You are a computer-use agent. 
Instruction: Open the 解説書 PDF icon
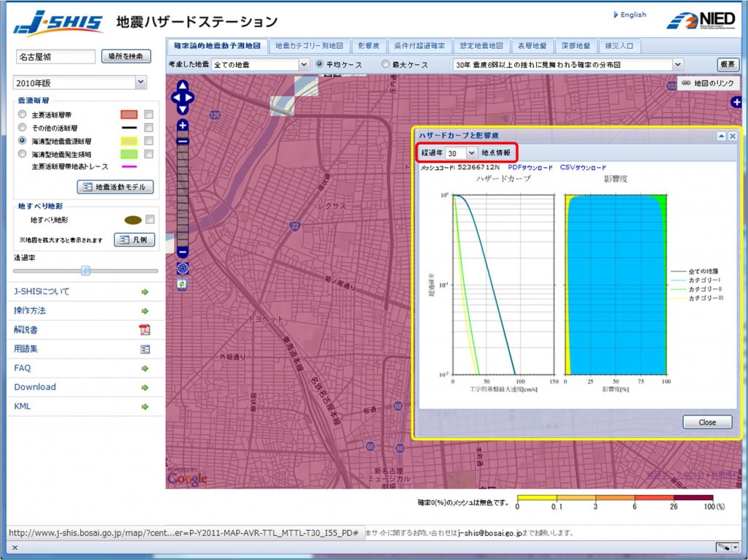pyautogui.click(x=145, y=329)
